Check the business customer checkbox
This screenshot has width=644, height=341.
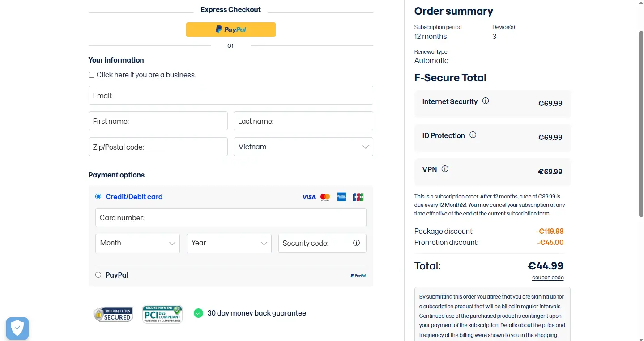91,75
